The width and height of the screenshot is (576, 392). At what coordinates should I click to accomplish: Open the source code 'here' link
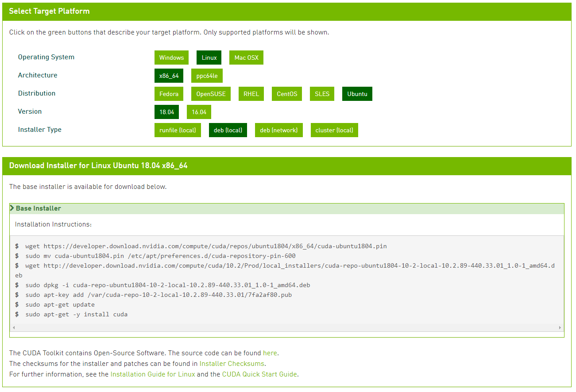[x=270, y=353]
